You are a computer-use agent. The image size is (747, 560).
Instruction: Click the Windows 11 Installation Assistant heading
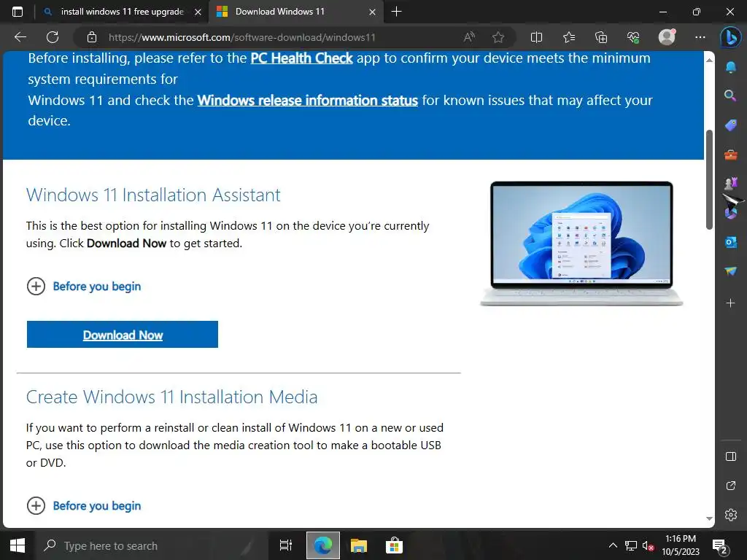(x=153, y=195)
